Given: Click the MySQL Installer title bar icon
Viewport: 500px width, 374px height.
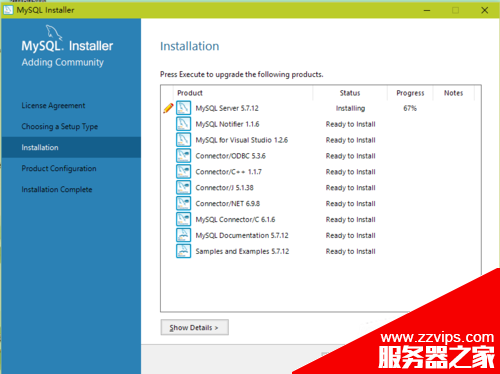Looking at the screenshot, I should click(x=8, y=10).
